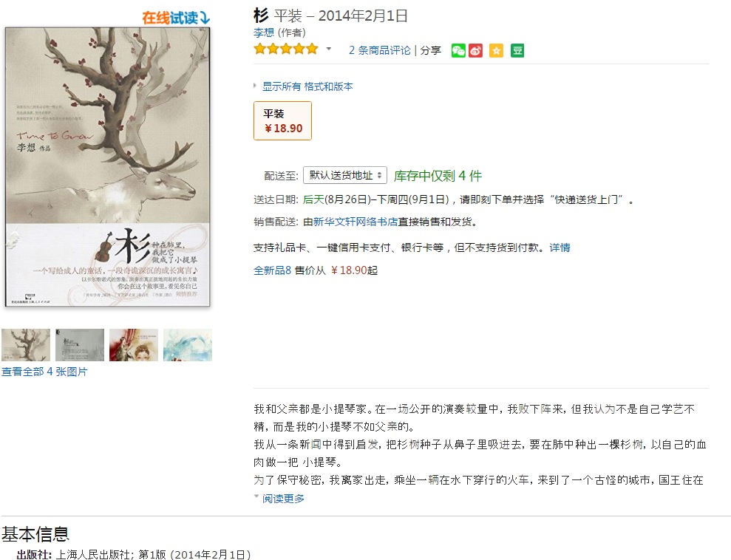Select the gray back-cover thumbnail
731x560 pixels.
click(80, 345)
